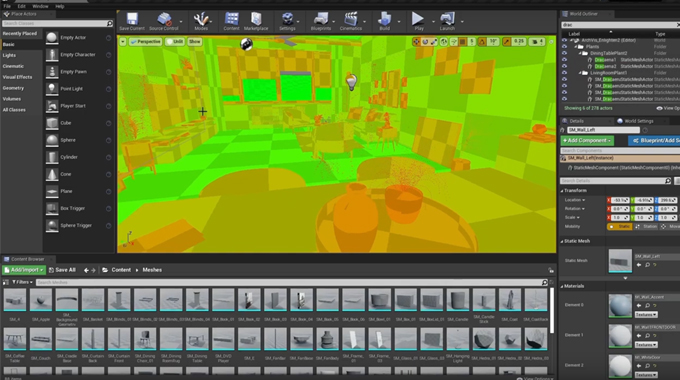Open the Add Component dropdown
The image size is (680, 380).
pyautogui.click(x=587, y=141)
